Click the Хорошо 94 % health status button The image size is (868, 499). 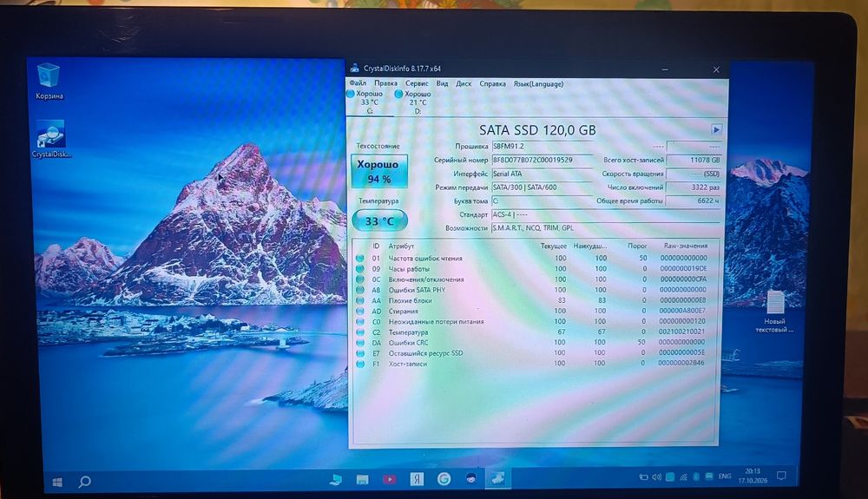click(x=379, y=171)
